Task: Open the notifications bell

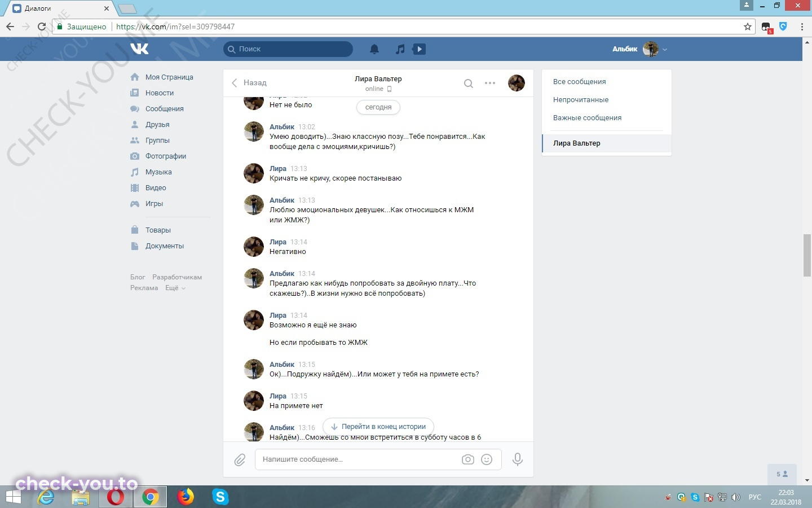Action: [x=374, y=49]
